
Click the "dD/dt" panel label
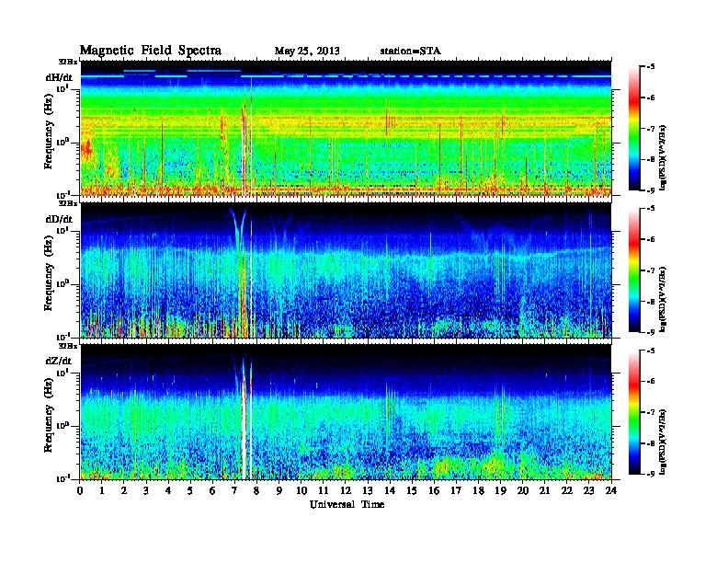click(x=59, y=219)
